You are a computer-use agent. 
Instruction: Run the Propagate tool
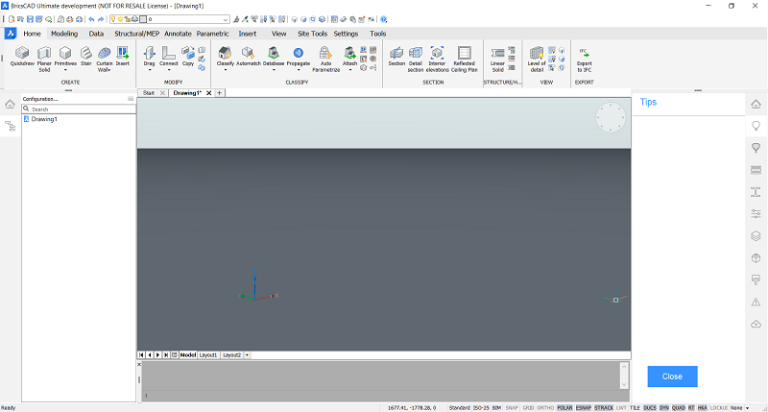pos(298,56)
